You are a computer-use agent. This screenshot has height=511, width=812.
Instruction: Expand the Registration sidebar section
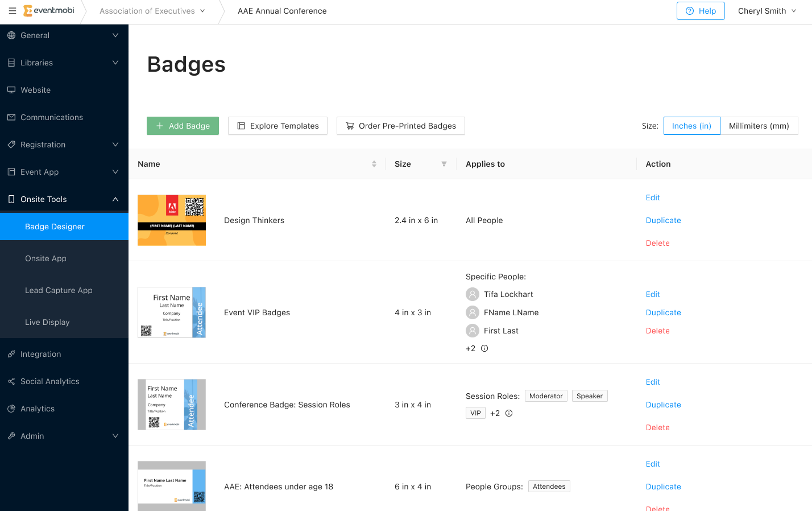click(x=115, y=145)
